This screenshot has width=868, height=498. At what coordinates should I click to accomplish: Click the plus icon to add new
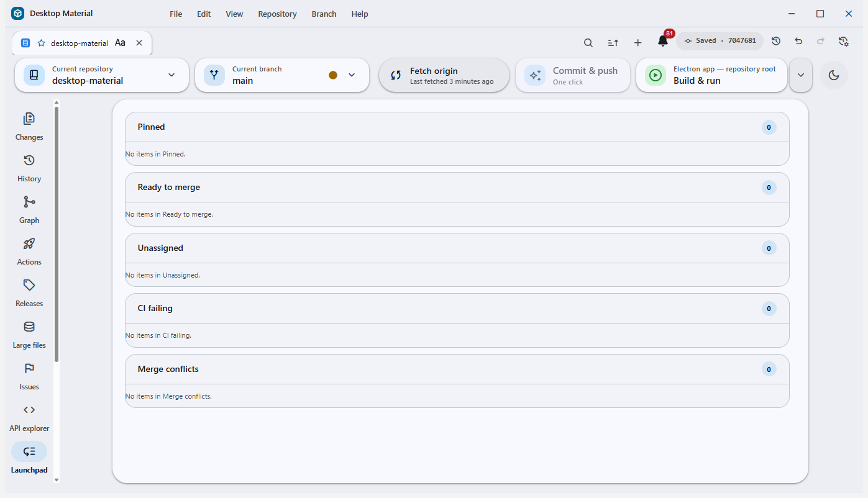(637, 43)
